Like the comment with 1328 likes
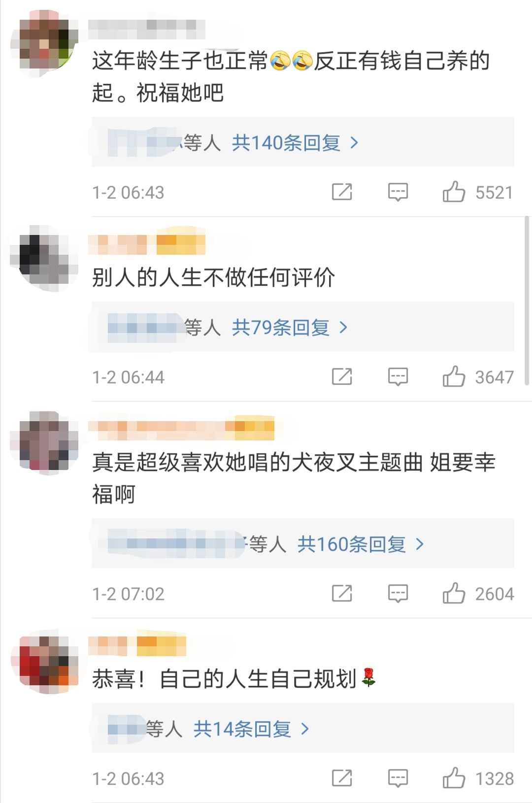The height and width of the screenshot is (803, 532). [x=454, y=778]
